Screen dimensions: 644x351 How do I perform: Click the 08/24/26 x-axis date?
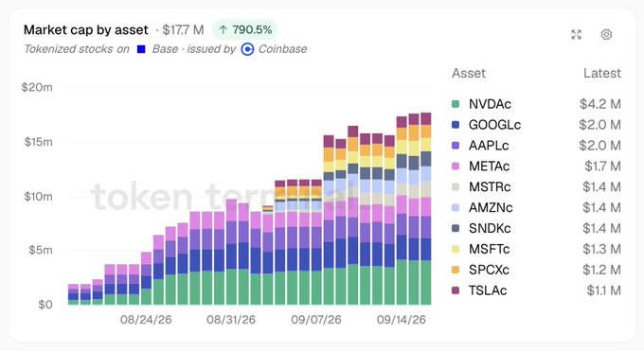146,320
